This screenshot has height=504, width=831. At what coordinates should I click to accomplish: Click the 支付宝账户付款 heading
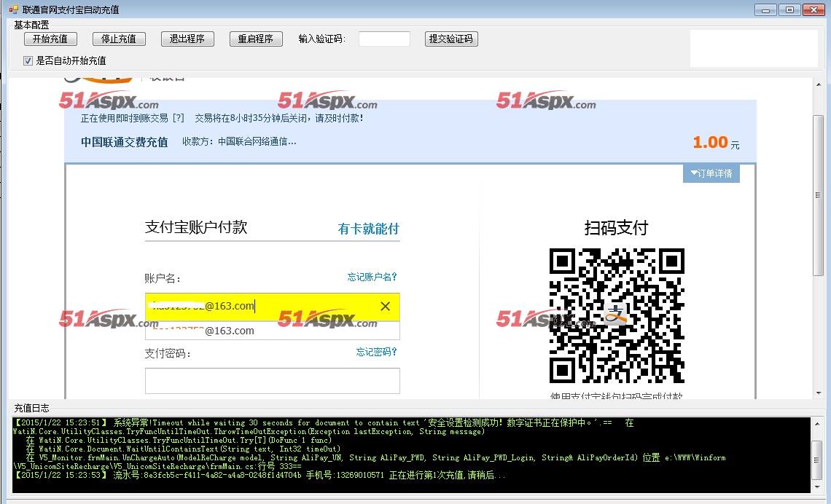click(196, 228)
